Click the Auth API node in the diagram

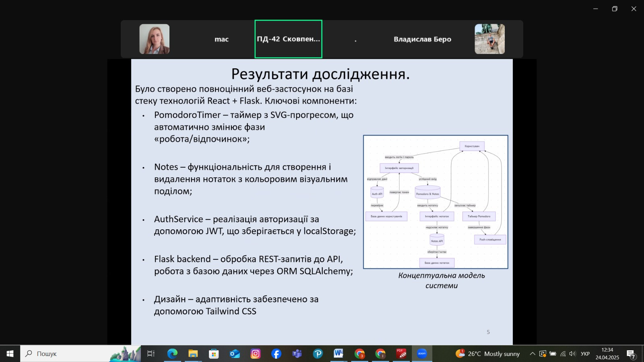377,193
